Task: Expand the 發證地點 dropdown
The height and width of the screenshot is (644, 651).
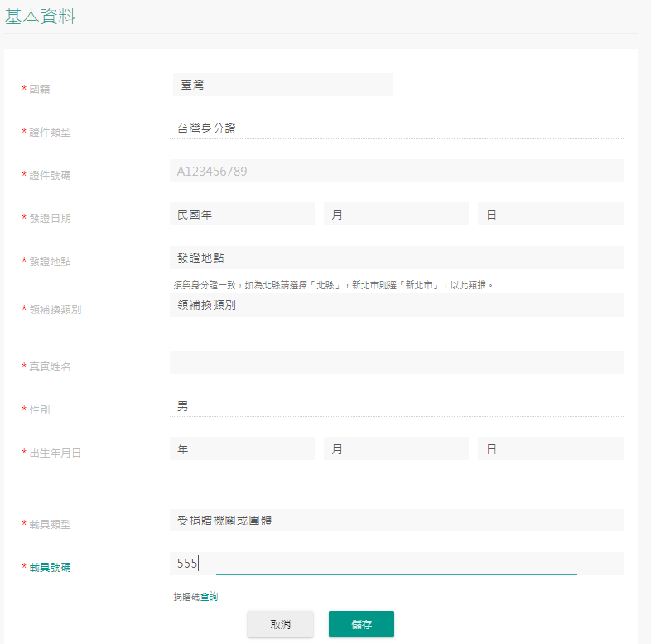Action: 396,257
